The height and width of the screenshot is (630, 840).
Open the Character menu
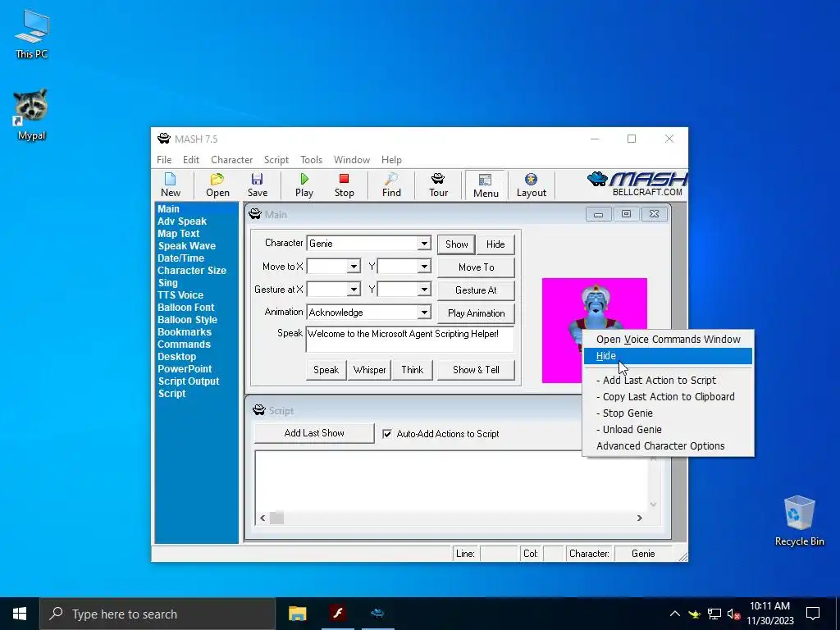231,160
